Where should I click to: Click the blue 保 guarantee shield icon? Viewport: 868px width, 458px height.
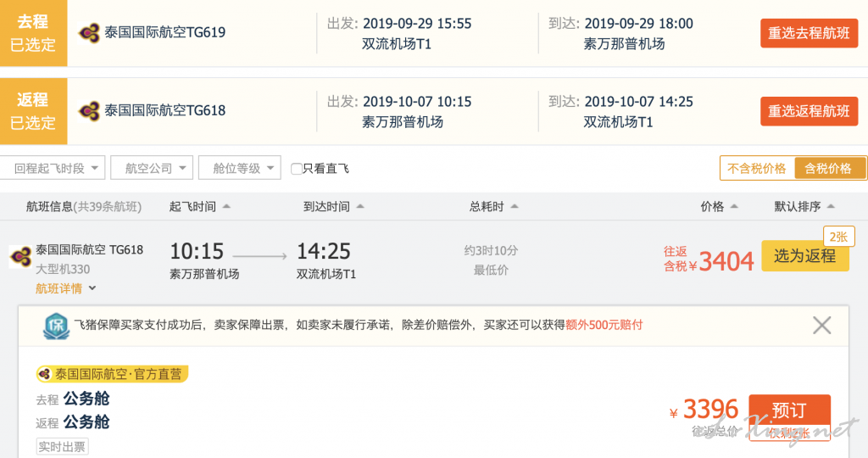pos(56,326)
